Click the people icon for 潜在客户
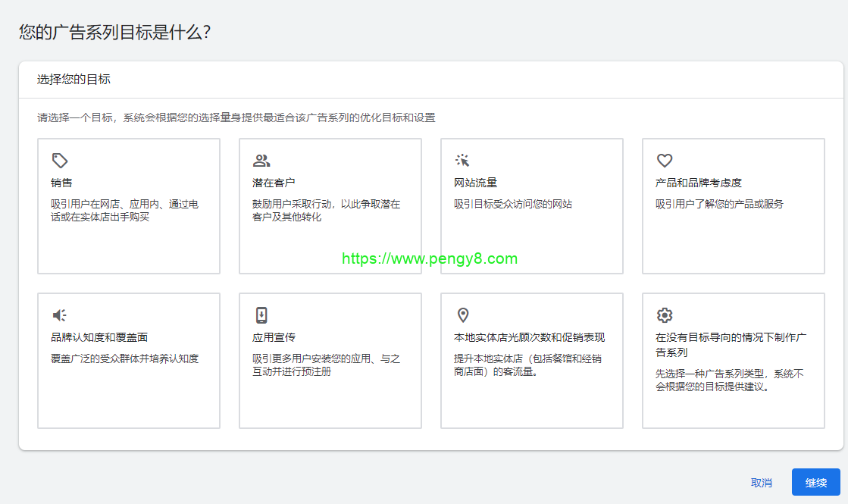848x504 pixels. point(261,161)
